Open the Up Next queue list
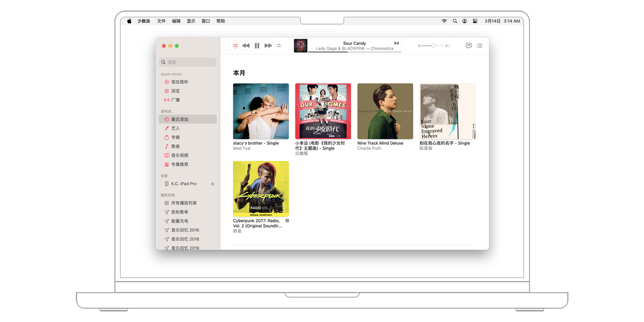 coord(480,45)
